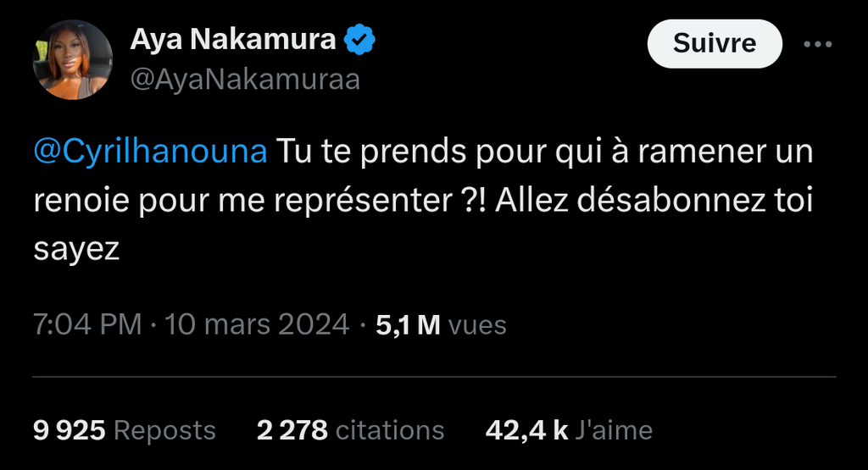Viewport: 868px width, 470px height.
Task: Open the three-dot more options menu
Action: pos(817,44)
